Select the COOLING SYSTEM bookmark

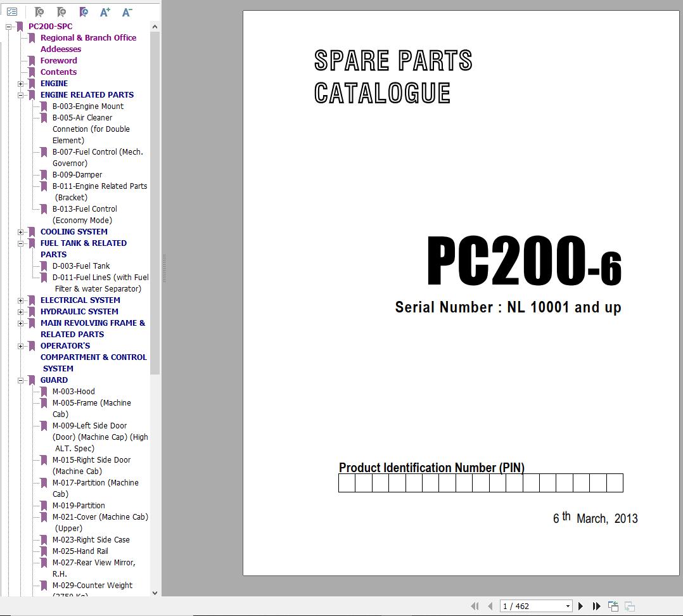(x=73, y=232)
